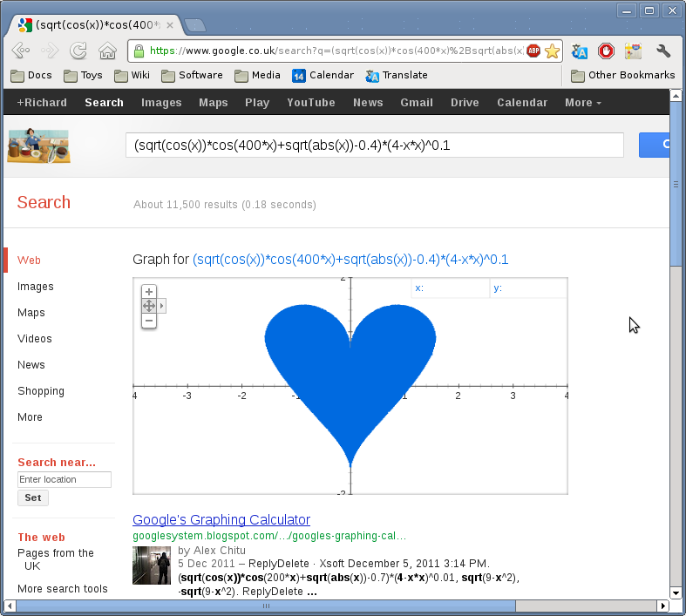The image size is (686, 616).
Task: Open the maps extension icon in toolbar
Action: pyautogui.click(x=633, y=51)
